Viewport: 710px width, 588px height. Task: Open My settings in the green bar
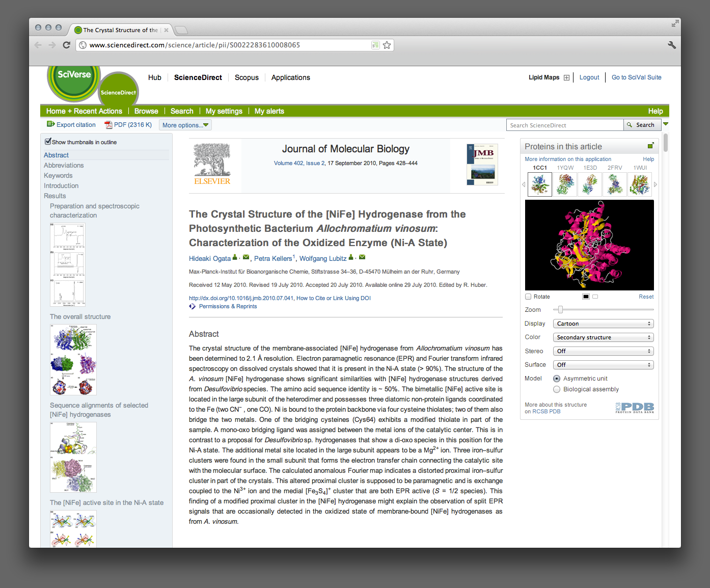[224, 111]
